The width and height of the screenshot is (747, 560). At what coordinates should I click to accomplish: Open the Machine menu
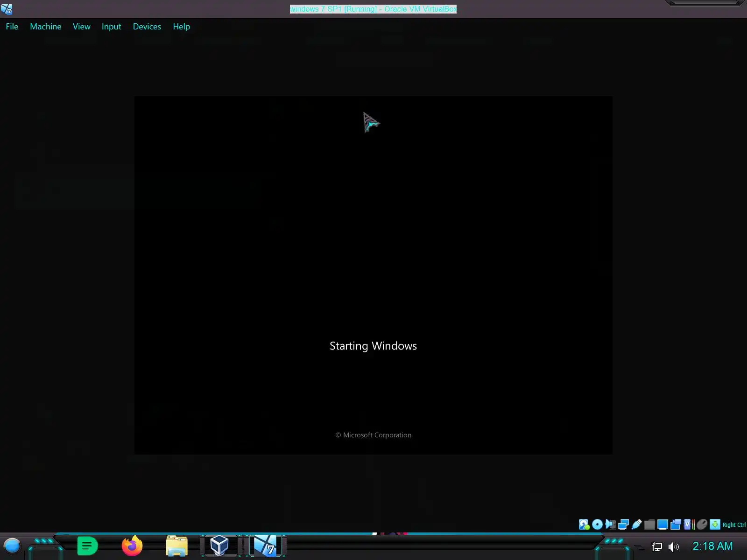coord(46,27)
